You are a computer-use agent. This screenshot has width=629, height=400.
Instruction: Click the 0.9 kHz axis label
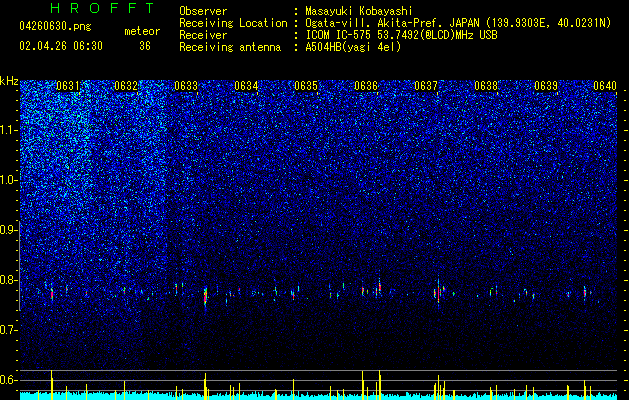coord(9,230)
